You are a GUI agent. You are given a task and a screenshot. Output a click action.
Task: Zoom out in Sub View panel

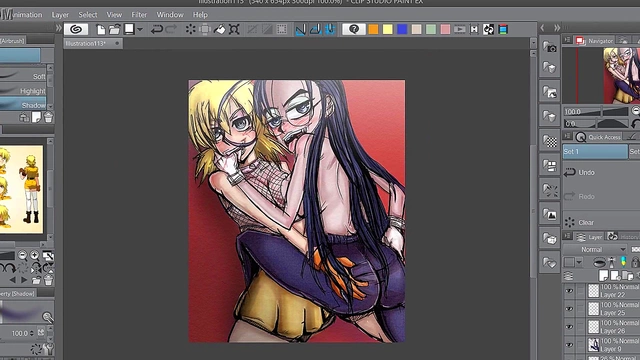(22, 256)
